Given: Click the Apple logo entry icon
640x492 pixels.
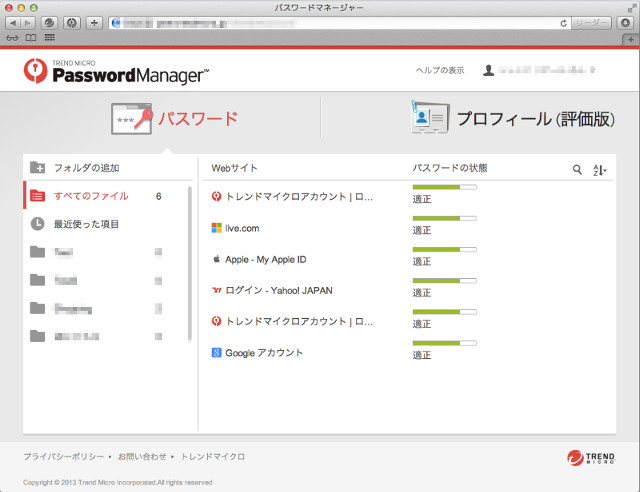Looking at the screenshot, I should [x=216, y=259].
